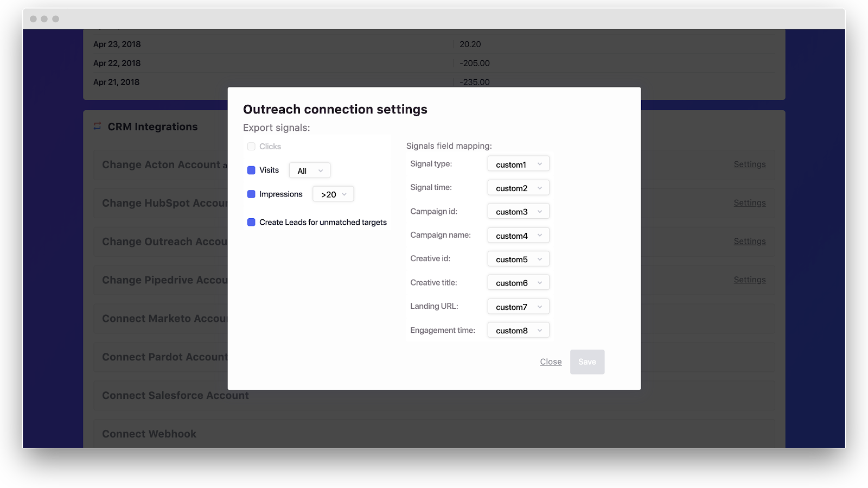Screen dimensions: 868x488
Task: Open the Campaign id custom3 dropdown
Action: [x=518, y=212]
